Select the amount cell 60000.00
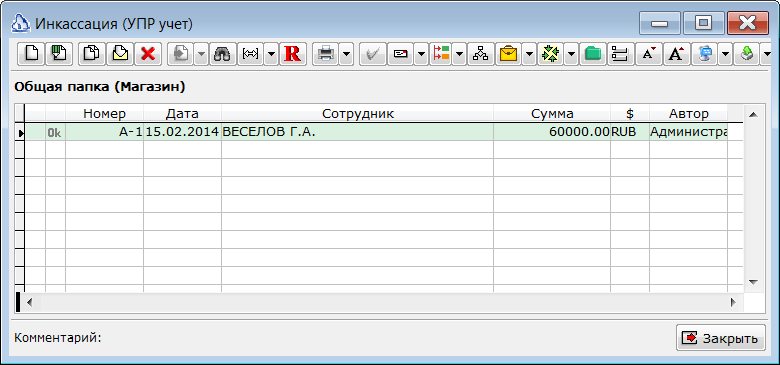This screenshot has height=365, width=780. [x=552, y=132]
